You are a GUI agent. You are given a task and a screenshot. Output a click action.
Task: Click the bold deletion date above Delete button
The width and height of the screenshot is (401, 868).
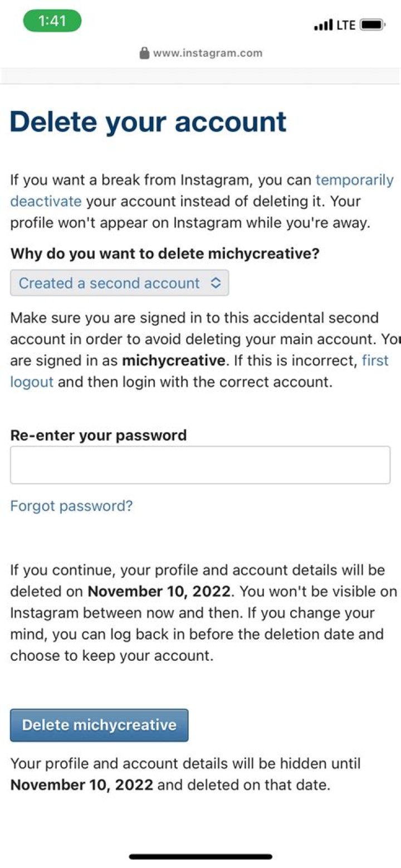[160, 591]
